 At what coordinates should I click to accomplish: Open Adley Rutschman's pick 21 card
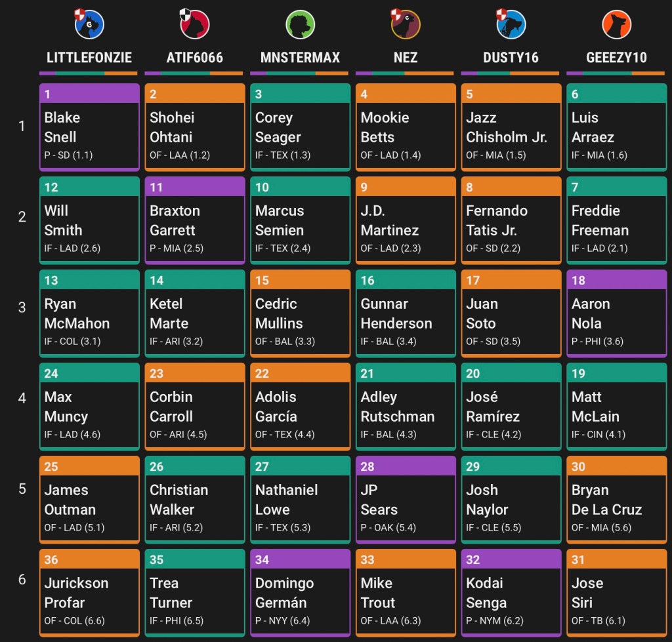point(406,407)
